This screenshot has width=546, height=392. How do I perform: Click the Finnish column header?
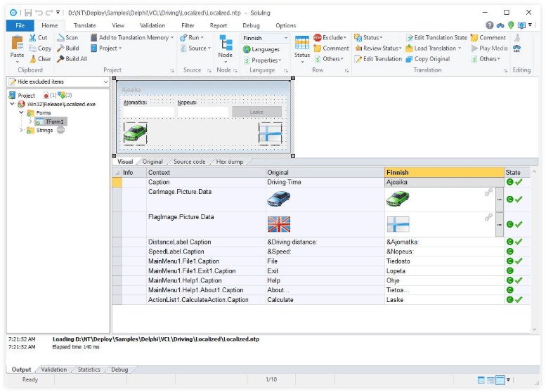[x=444, y=172]
